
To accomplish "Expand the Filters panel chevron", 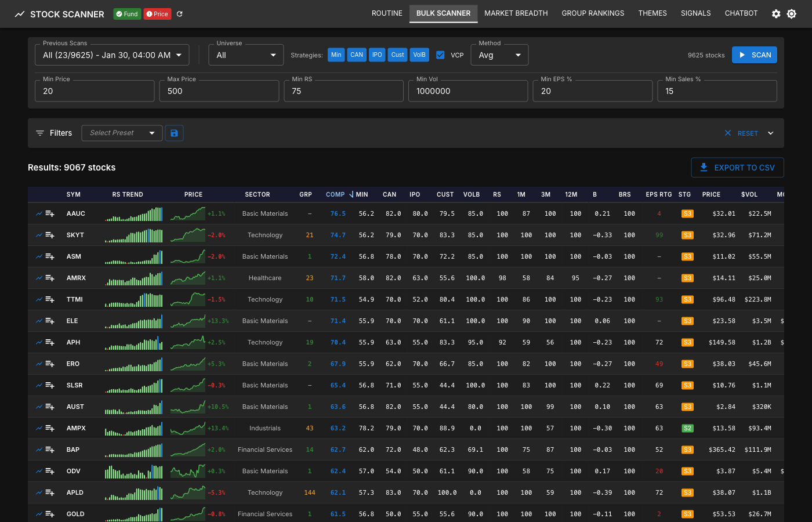I will (771, 133).
